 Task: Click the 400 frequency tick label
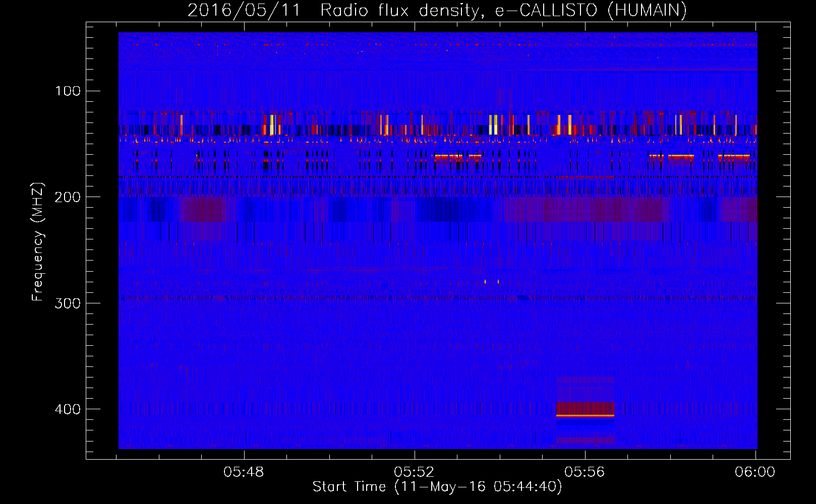[68, 409]
